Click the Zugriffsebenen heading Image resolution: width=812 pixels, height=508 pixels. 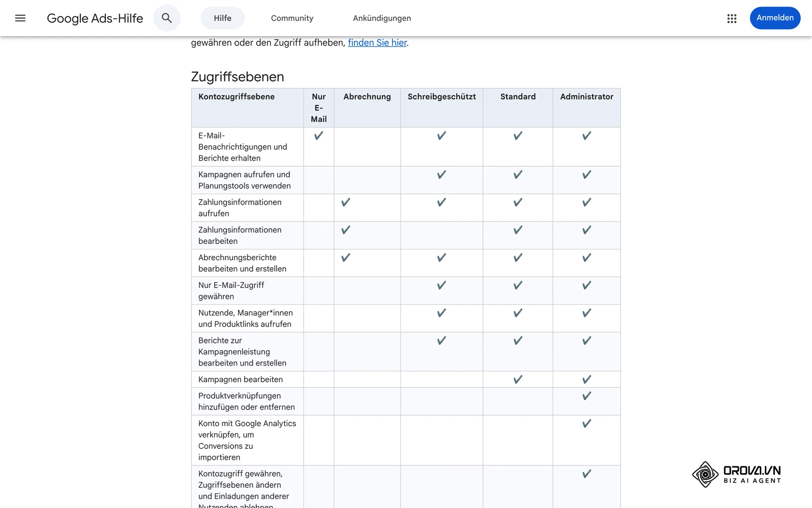(x=238, y=77)
